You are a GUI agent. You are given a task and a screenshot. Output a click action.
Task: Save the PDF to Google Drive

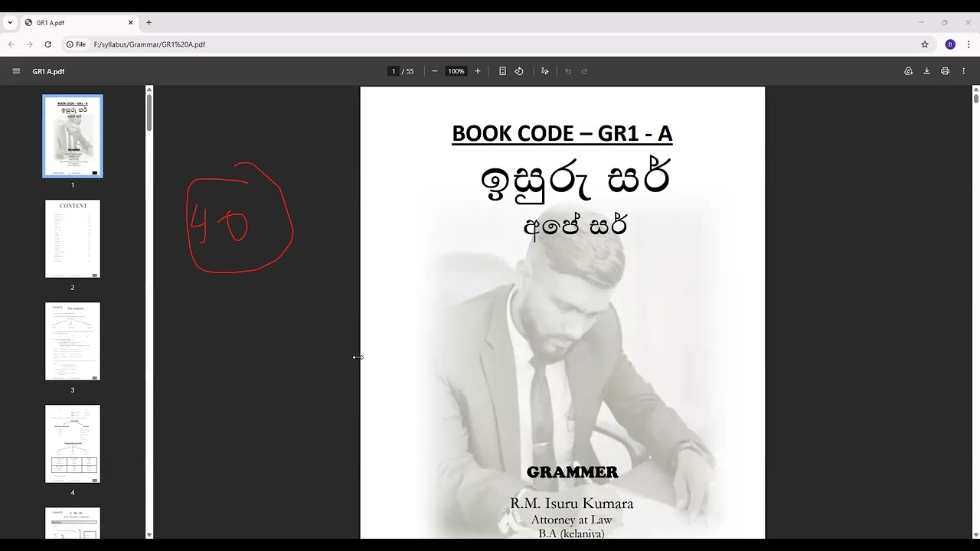(909, 71)
